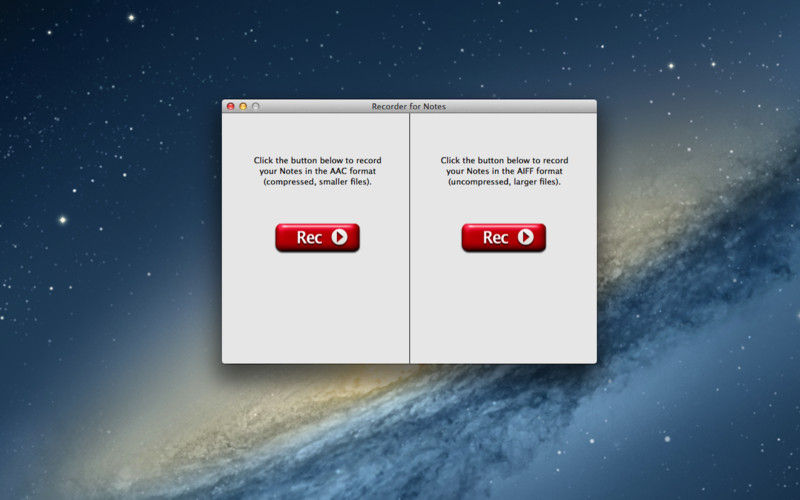This screenshot has width=800, height=500.
Task: Click the disabled zoom button in title bar
Action: coord(256,106)
